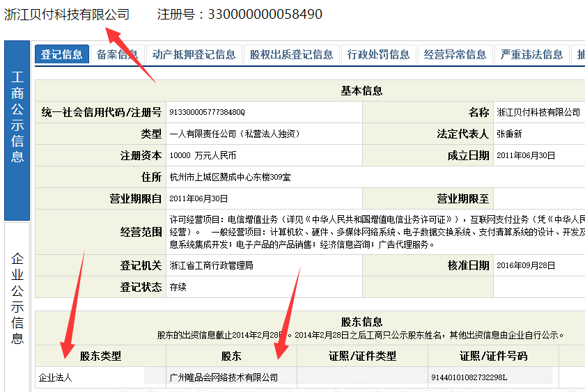Click the shareholder 广州唯品会网络技术有限公司

point(224,378)
